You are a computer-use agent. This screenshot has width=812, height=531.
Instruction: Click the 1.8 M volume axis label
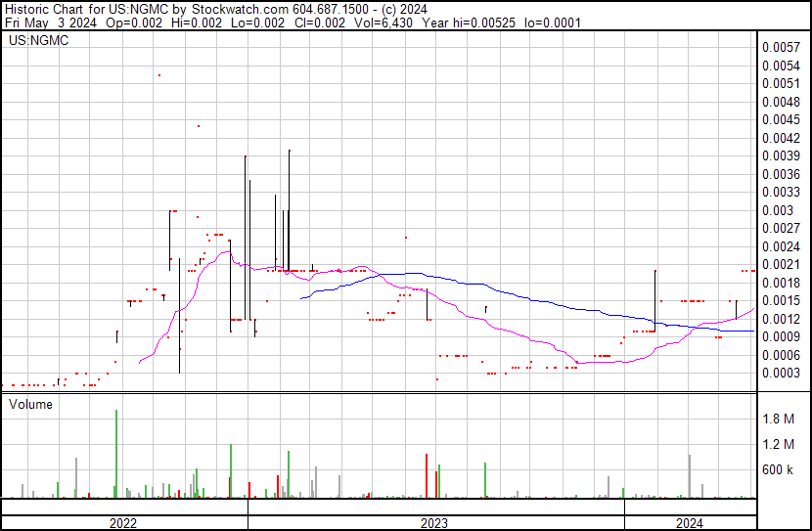pos(779,419)
